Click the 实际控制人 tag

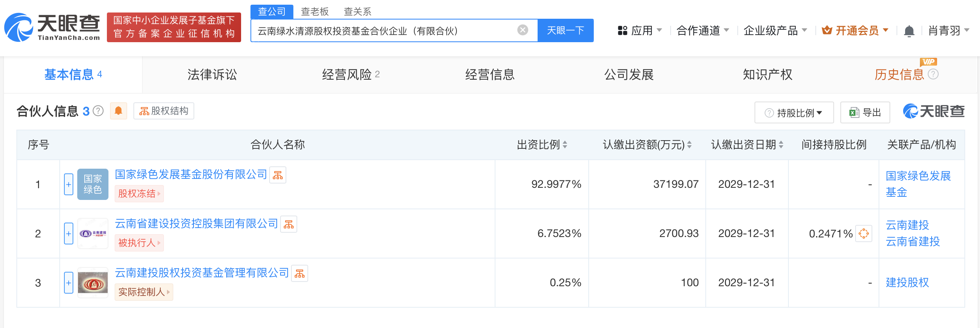144,292
